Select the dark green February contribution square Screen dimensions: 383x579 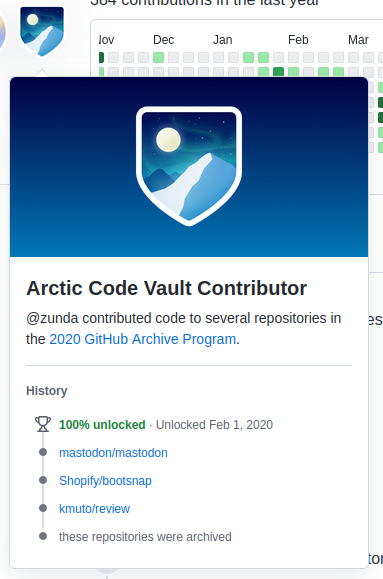point(278,71)
